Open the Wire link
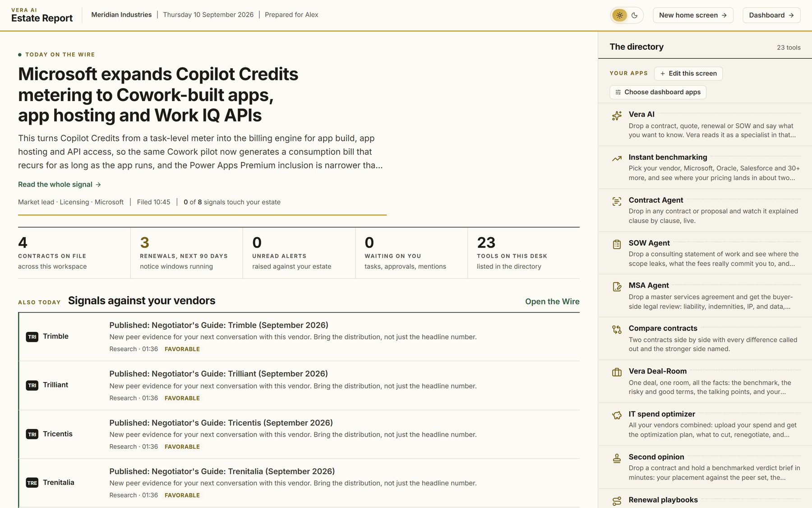This screenshot has width=812, height=508. [x=552, y=301]
